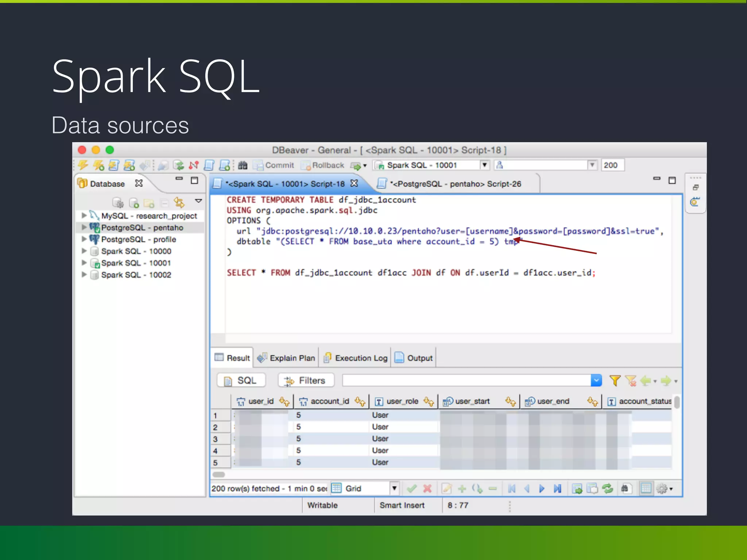Sort by the user_id column arrows
The height and width of the screenshot is (560, 747).
click(x=285, y=401)
